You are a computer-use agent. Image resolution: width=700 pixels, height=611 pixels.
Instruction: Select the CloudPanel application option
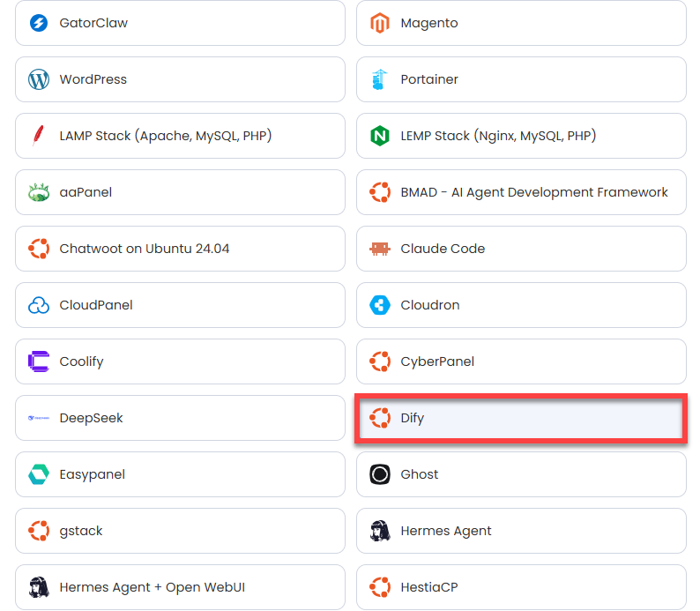(181, 305)
